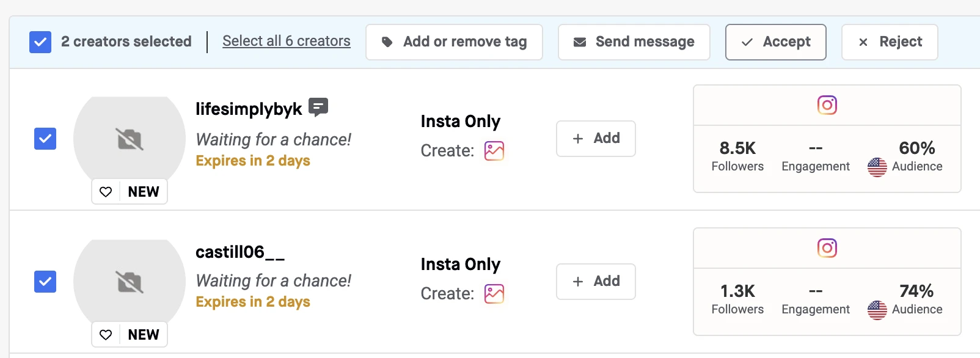Click "Select all 6 creators" link
This screenshot has width=980, height=358.
[287, 41]
